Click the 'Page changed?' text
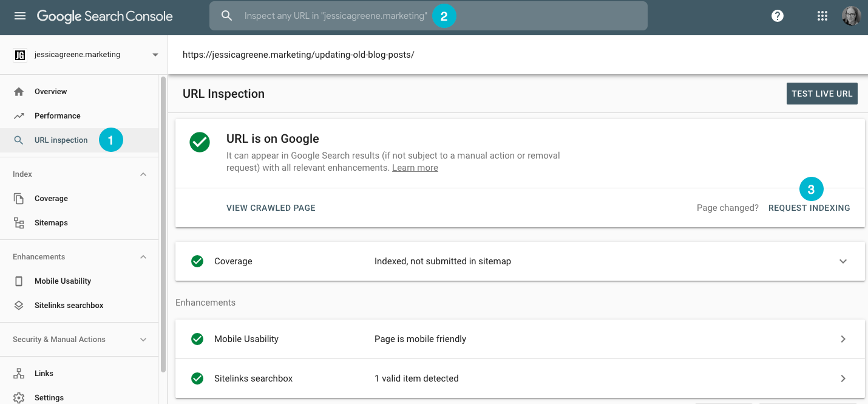 pos(728,208)
